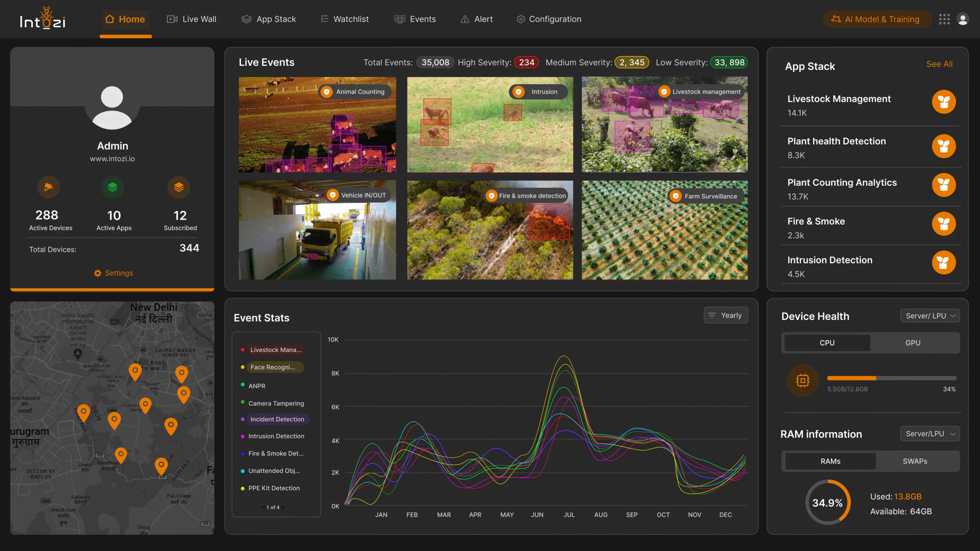
Task: Click the CPU usage progress bar
Action: pyautogui.click(x=892, y=378)
